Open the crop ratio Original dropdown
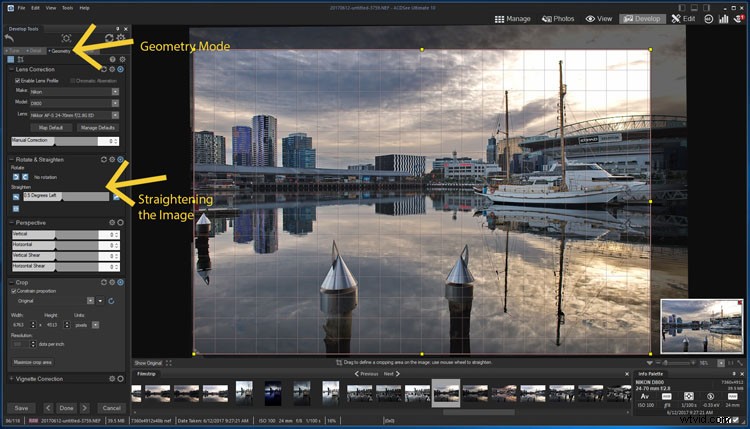 click(x=90, y=300)
